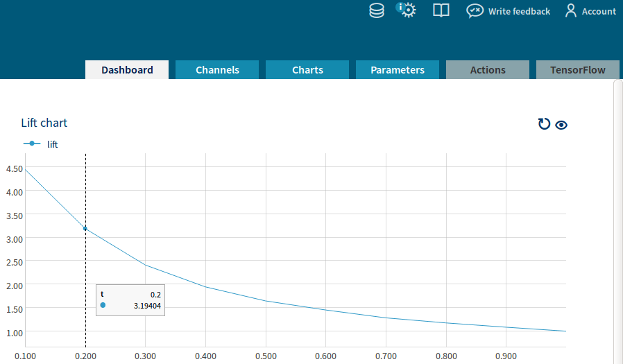Click the Write feedback link

[x=519, y=12]
